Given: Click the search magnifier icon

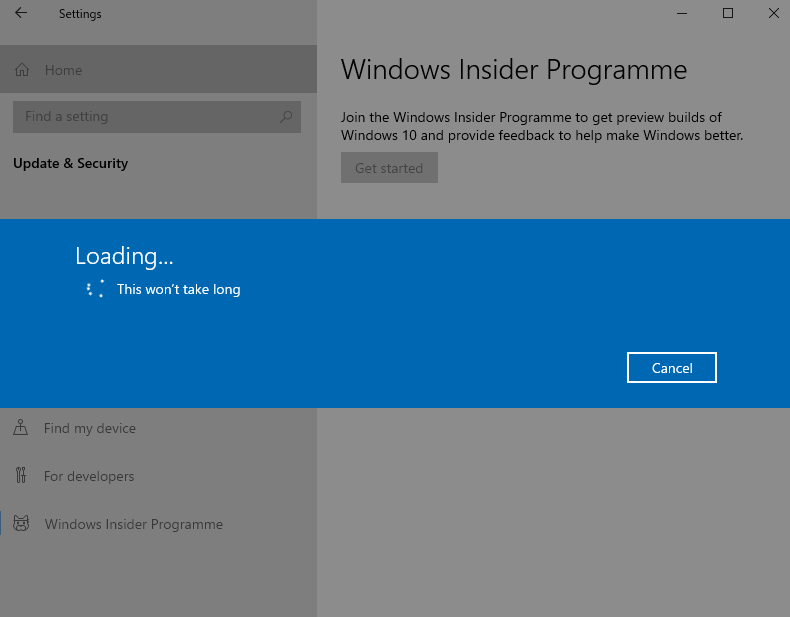Looking at the screenshot, I should click(x=286, y=117).
